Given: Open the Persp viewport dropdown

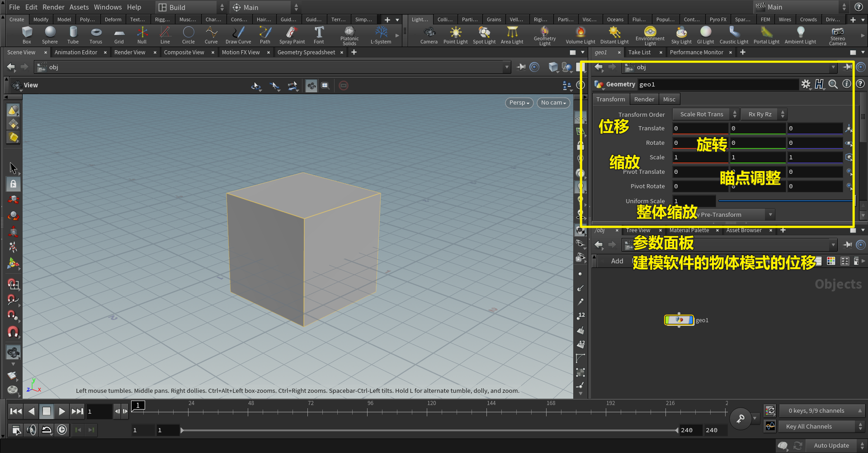Looking at the screenshot, I should [519, 103].
